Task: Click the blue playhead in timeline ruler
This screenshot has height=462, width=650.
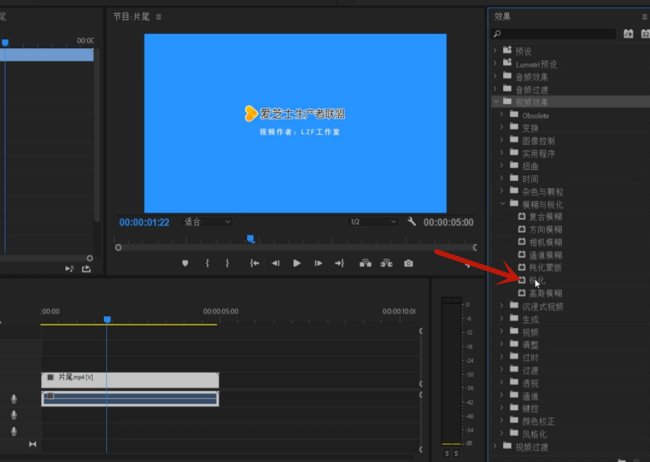Action: coord(107,319)
